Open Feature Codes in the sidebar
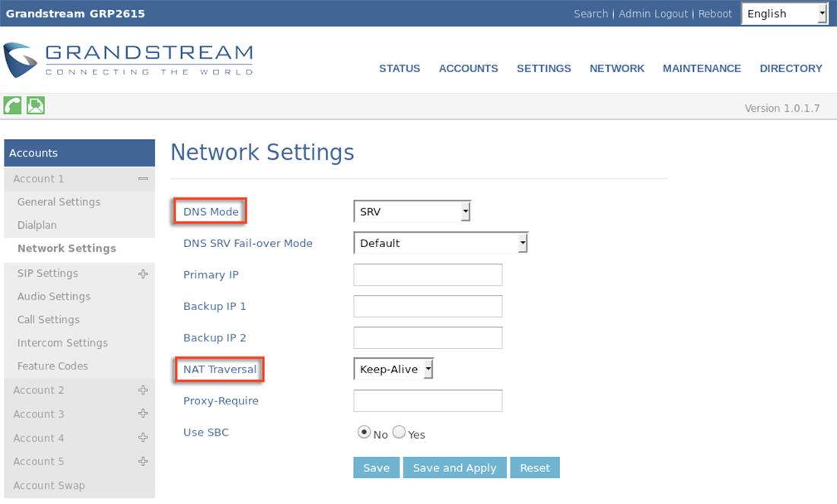The image size is (837, 504). pyautogui.click(x=53, y=366)
